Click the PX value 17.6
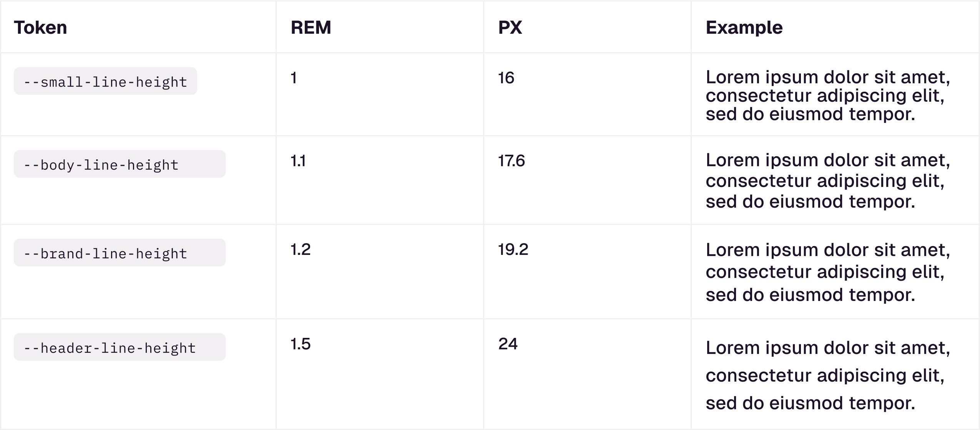Image resolution: width=980 pixels, height=430 pixels. (511, 161)
